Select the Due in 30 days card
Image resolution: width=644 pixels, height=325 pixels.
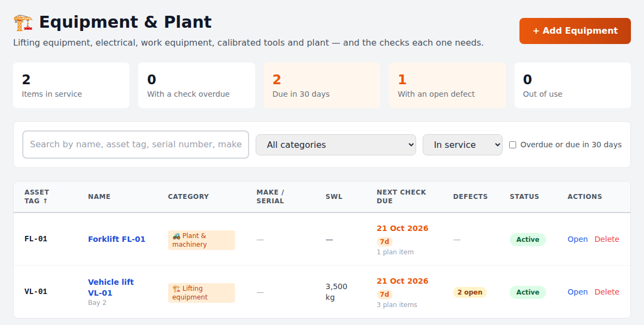click(322, 85)
